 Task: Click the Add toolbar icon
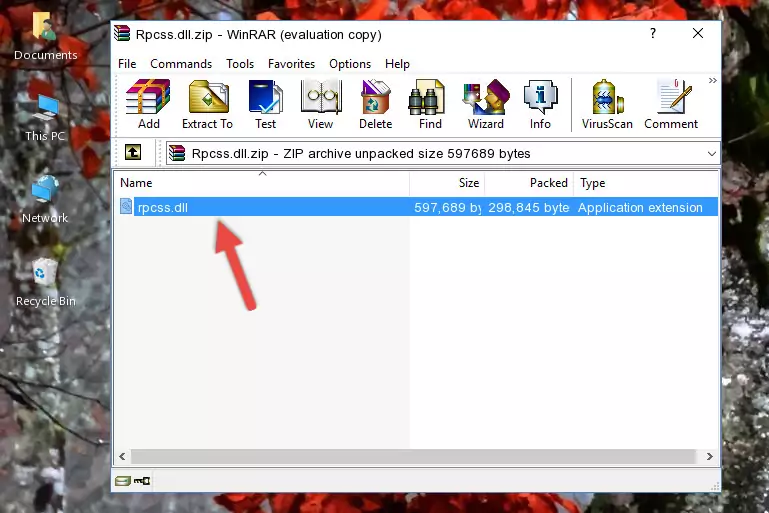(148, 104)
